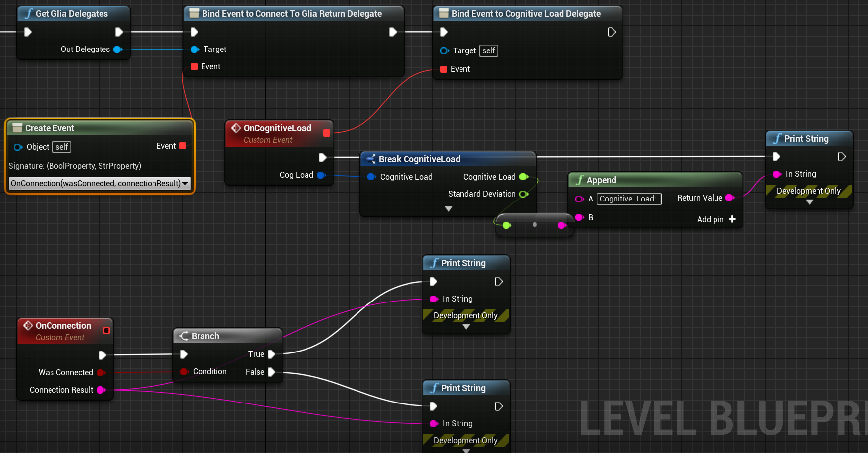Expand the middle Print String advanced options
The image size is (868, 453).
tap(466, 327)
